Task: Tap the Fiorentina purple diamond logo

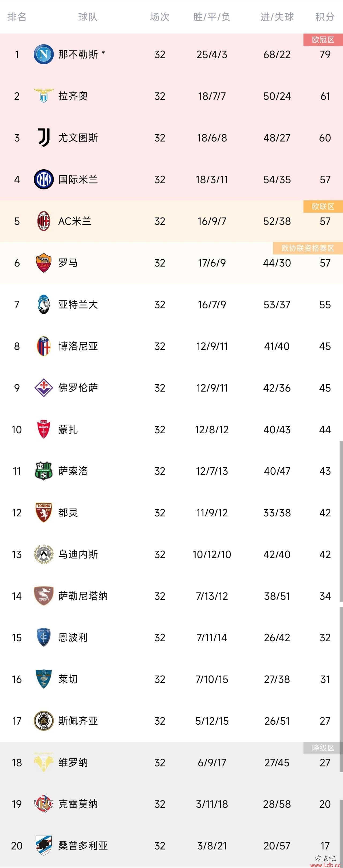Action: pos(44,388)
